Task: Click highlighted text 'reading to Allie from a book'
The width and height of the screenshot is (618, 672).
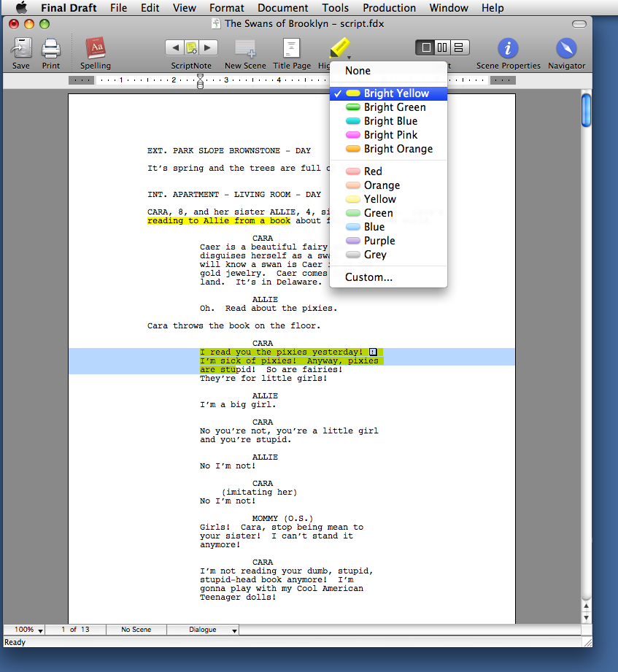Action: [x=219, y=220]
